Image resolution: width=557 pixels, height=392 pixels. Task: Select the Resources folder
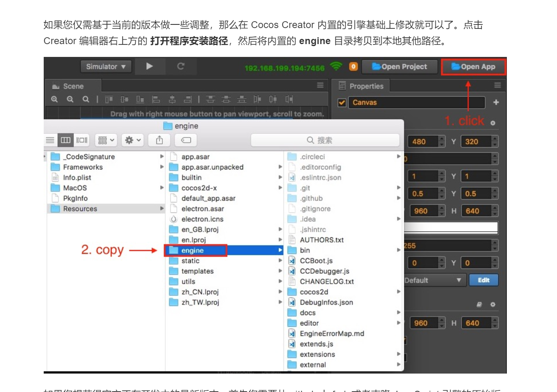106,209
